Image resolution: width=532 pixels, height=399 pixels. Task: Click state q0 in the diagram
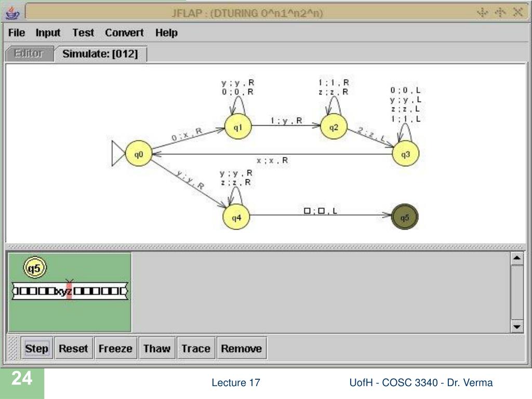point(138,154)
